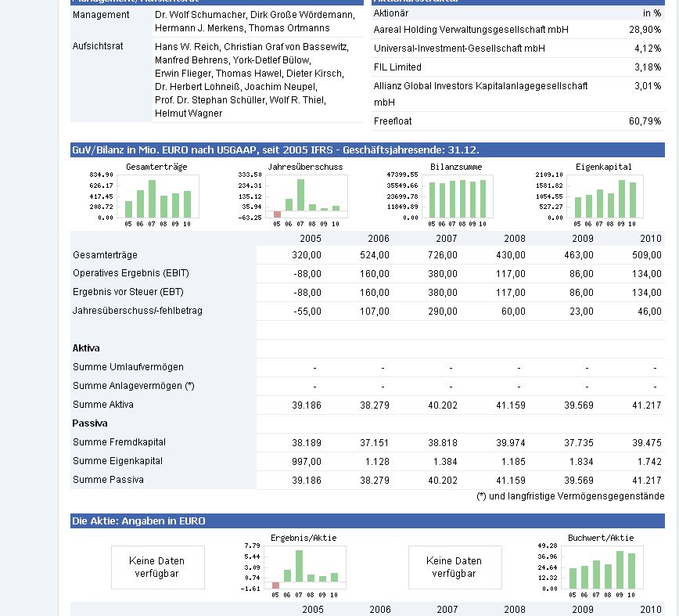This screenshot has height=616, width=679.
Task: Click the Gesamterträge table row label
Action: coord(105,254)
